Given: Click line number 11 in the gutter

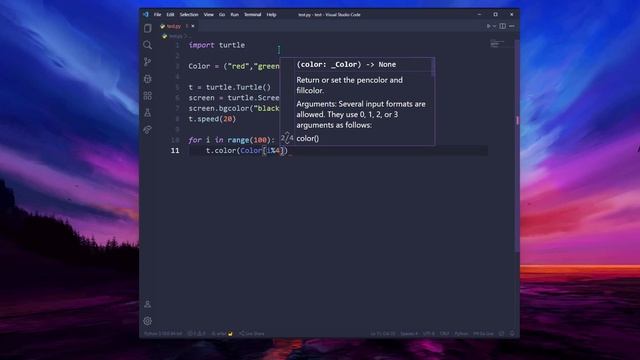Looking at the screenshot, I should (x=175, y=151).
